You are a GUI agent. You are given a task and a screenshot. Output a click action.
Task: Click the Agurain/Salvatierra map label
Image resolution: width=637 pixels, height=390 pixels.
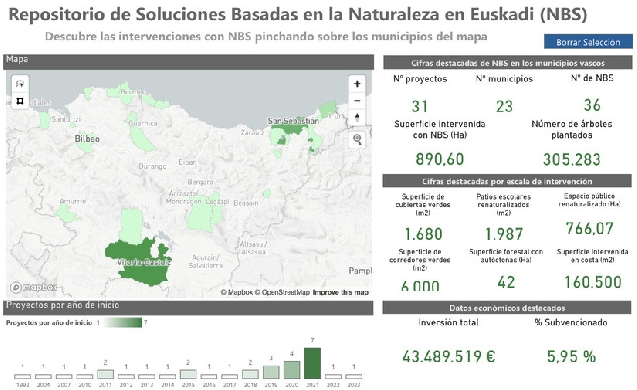point(206,261)
